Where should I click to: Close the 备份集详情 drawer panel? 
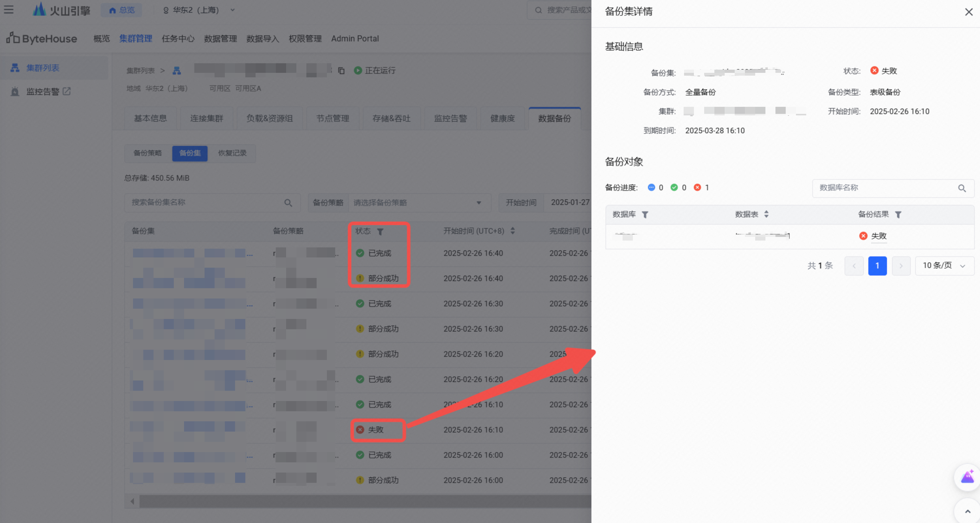[969, 12]
